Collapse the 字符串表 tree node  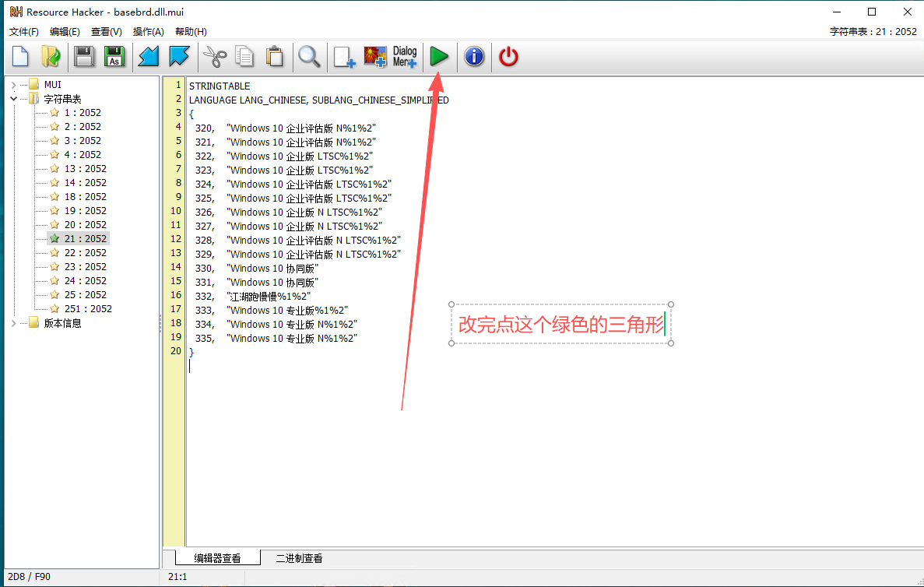13,99
